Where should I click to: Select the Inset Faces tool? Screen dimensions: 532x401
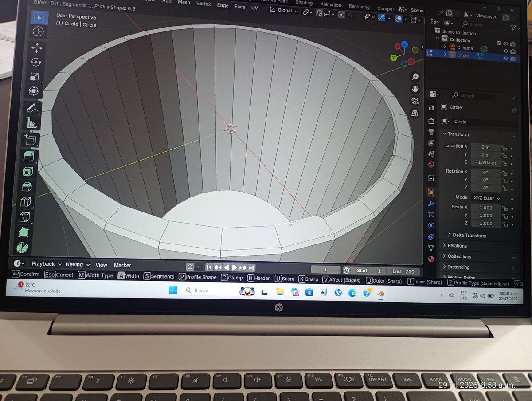tap(27, 172)
